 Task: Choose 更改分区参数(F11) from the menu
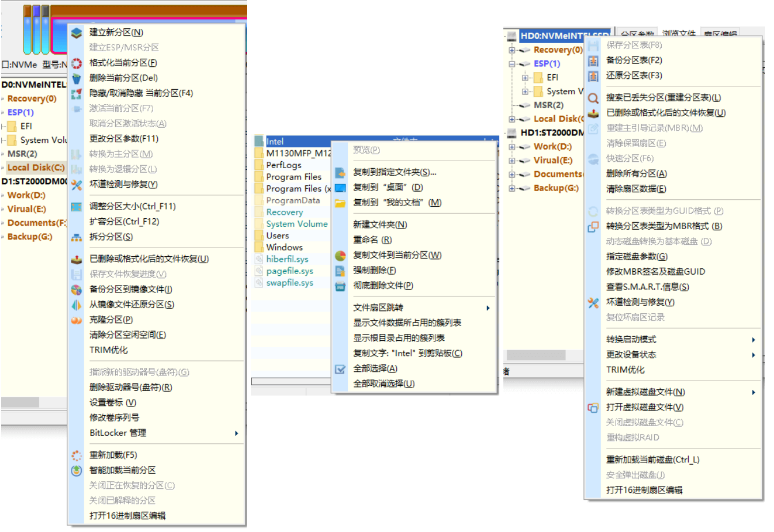pos(124,139)
